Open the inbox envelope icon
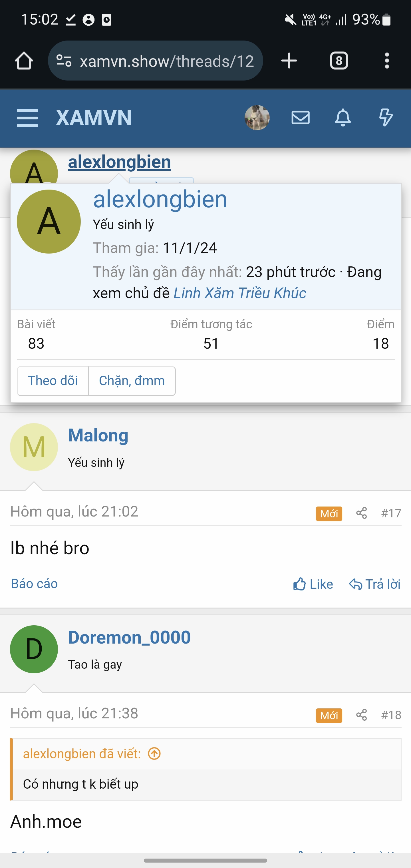Viewport: 411px width, 868px height. [x=300, y=118]
